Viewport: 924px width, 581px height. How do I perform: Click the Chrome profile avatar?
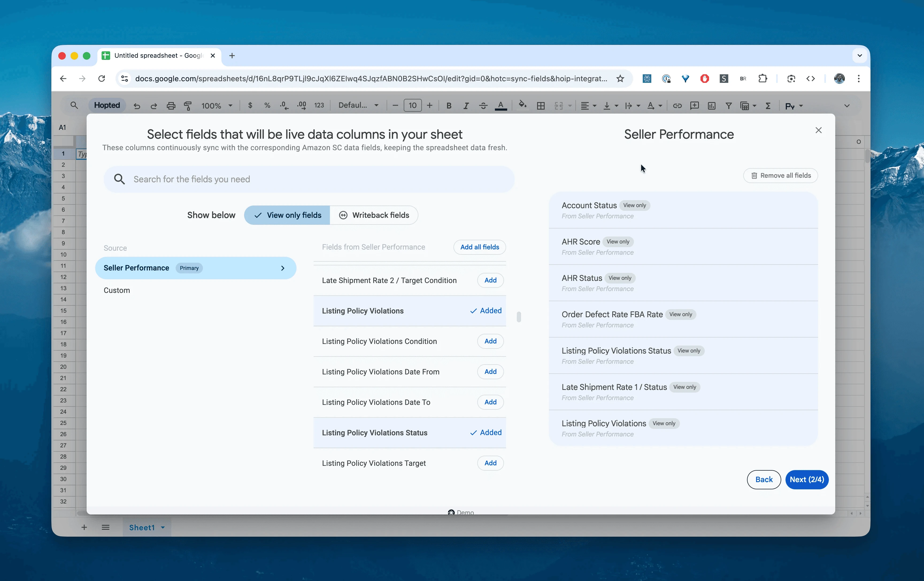point(839,79)
